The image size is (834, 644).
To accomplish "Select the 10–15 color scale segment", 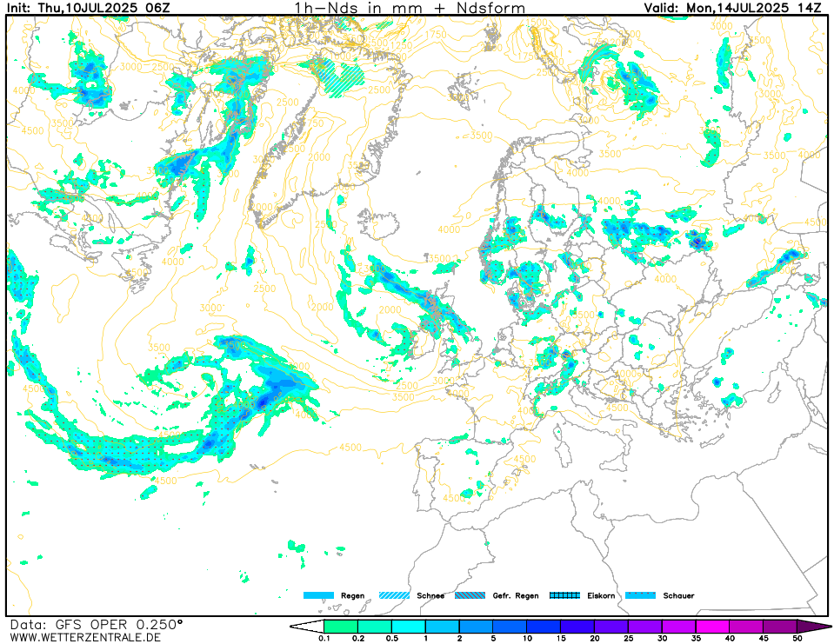I will coord(544,627).
